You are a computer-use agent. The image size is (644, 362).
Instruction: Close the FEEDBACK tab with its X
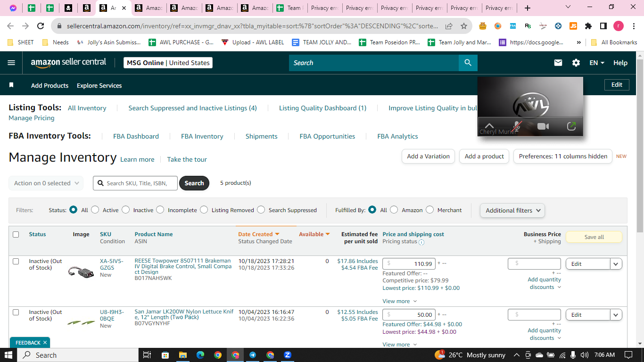pos(45,343)
